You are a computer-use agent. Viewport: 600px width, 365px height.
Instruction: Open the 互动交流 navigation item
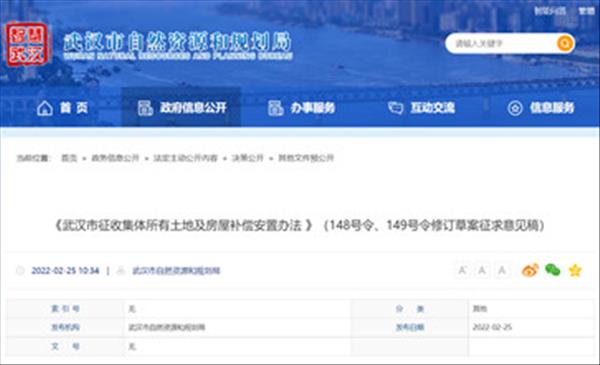tap(422, 108)
